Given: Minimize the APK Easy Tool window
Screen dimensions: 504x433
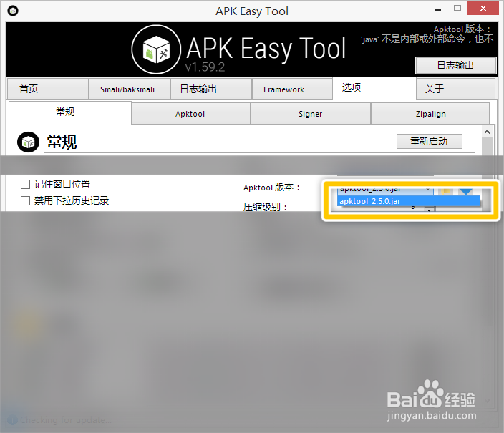Looking at the screenshot, I should [x=438, y=9].
